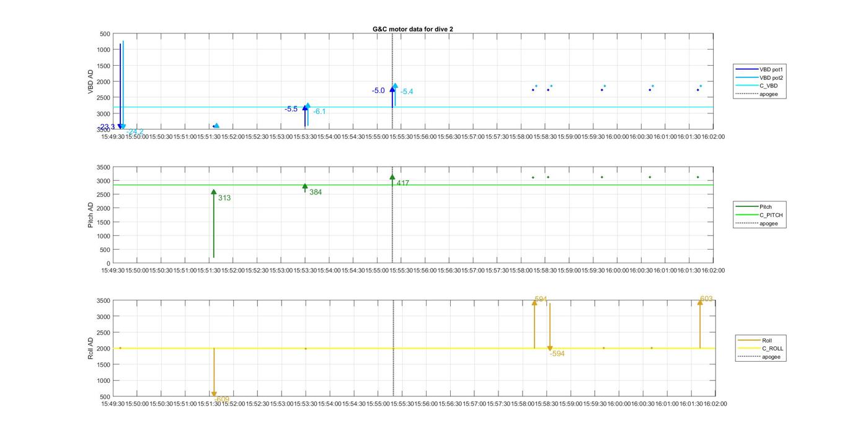Click the "-24.2" data label
The height and width of the screenshot is (446, 868).
tap(135, 132)
